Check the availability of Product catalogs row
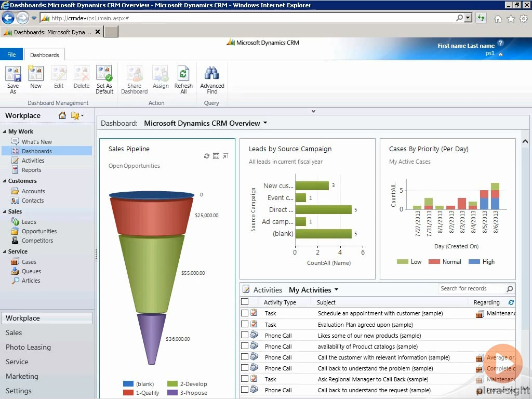This screenshot has height=399, width=532. pyautogui.click(x=245, y=345)
